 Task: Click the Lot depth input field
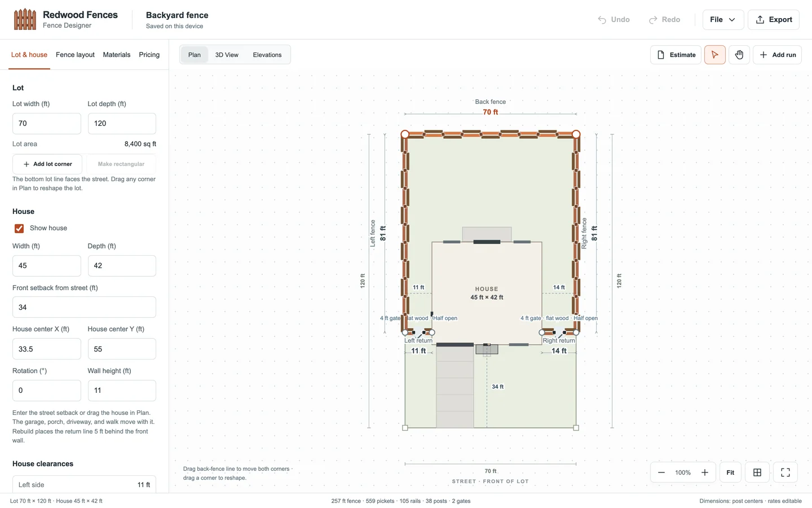click(x=122, y=124)
